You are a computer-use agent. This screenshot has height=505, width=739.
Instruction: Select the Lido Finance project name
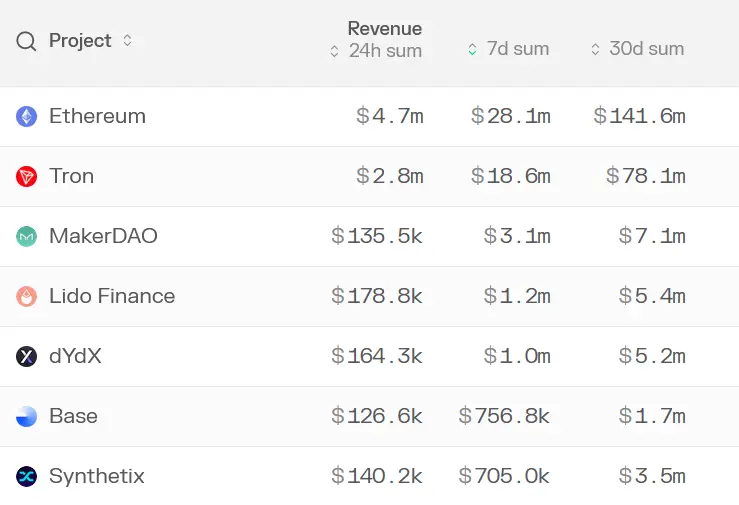click(112, 296)
